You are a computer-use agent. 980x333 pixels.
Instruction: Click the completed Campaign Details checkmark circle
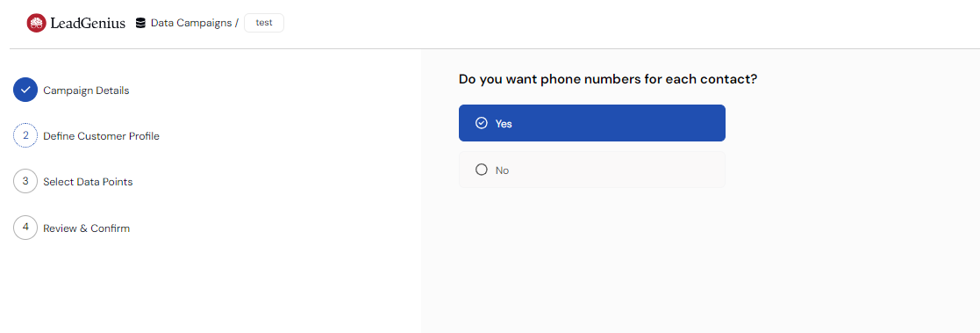tap(25, 90)
